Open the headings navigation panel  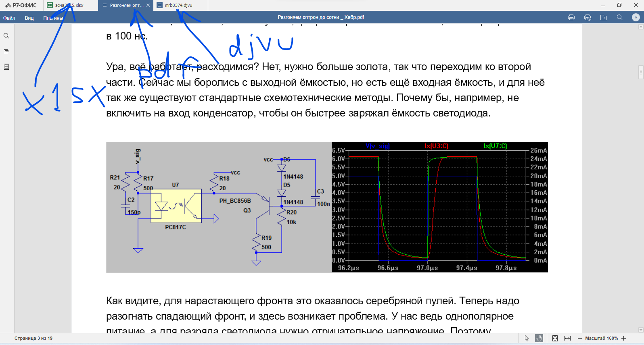click(x=6, y=51)
